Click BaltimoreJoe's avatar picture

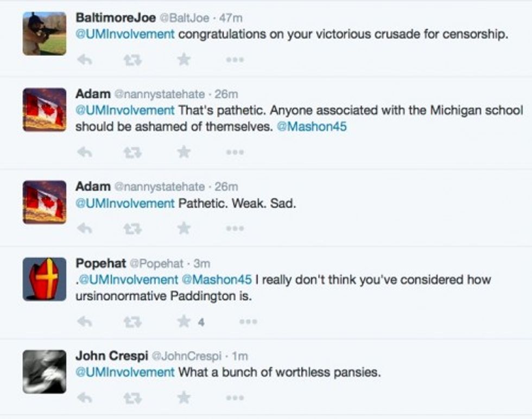pyautogui.click(x=45, y=34)
